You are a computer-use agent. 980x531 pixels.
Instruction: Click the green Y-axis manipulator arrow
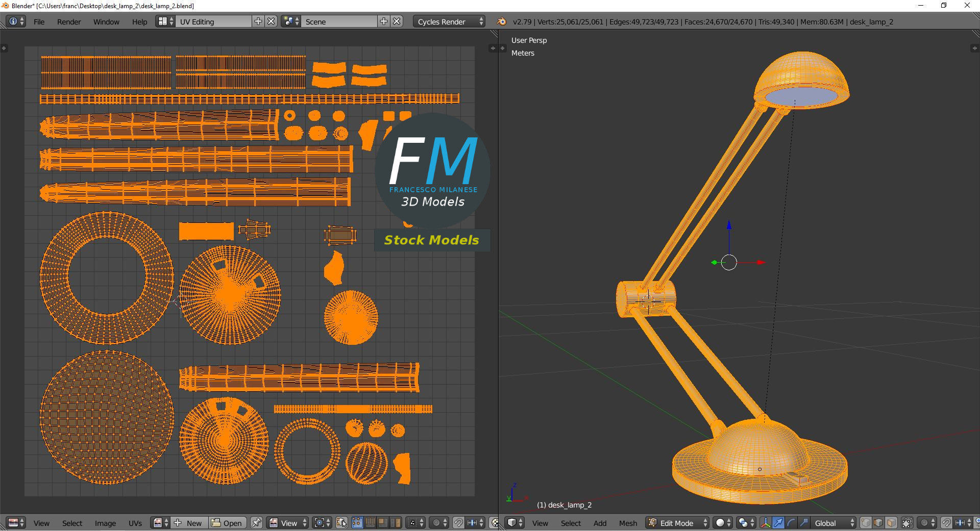pyautogui.click(x=714, y=263)
